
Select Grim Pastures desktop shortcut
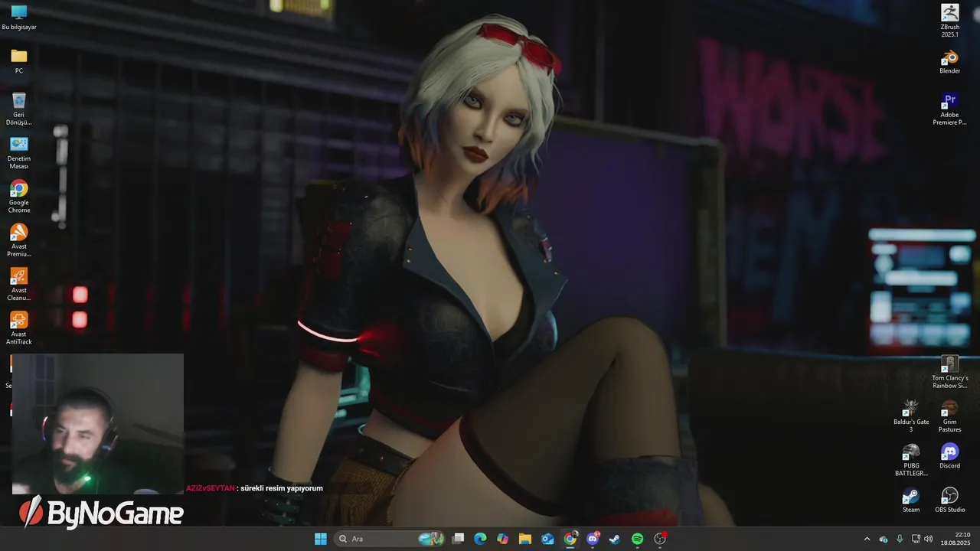949,416
